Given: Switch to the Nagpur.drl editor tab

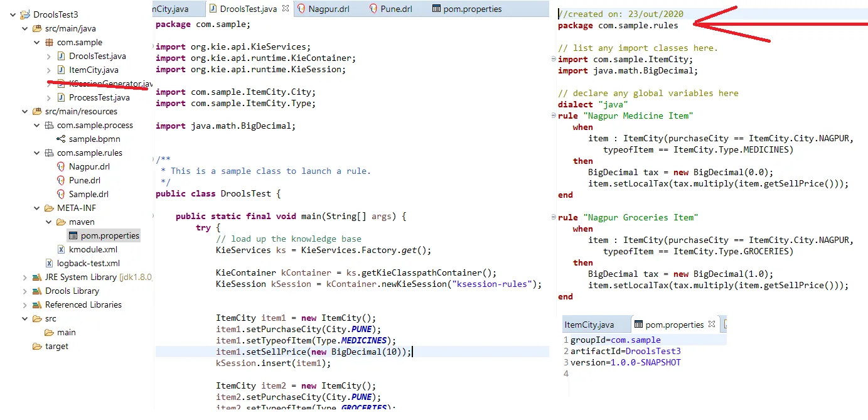Looking at the screenshot, I should [x=324, y=9].
